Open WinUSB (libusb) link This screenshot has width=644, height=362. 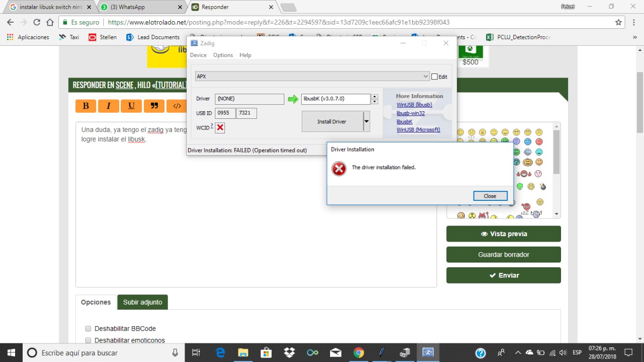click(x=414, y=105)
